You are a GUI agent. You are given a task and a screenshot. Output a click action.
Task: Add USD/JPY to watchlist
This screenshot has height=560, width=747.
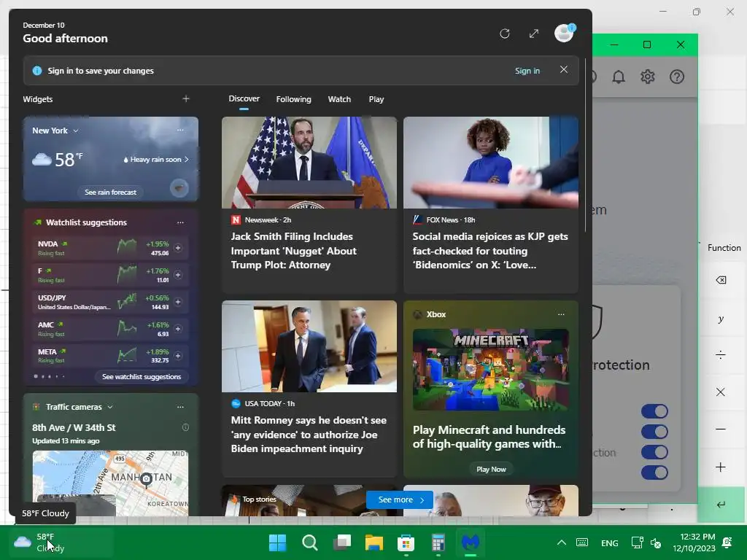pos(178,302)
